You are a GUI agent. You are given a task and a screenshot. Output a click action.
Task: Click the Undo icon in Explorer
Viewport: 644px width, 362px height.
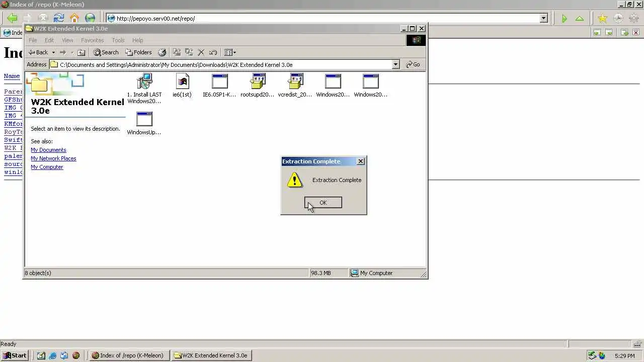[213, 52]
